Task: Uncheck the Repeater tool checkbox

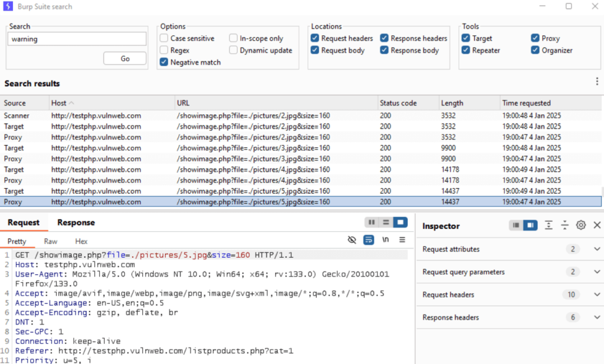Action: (466, 50)
